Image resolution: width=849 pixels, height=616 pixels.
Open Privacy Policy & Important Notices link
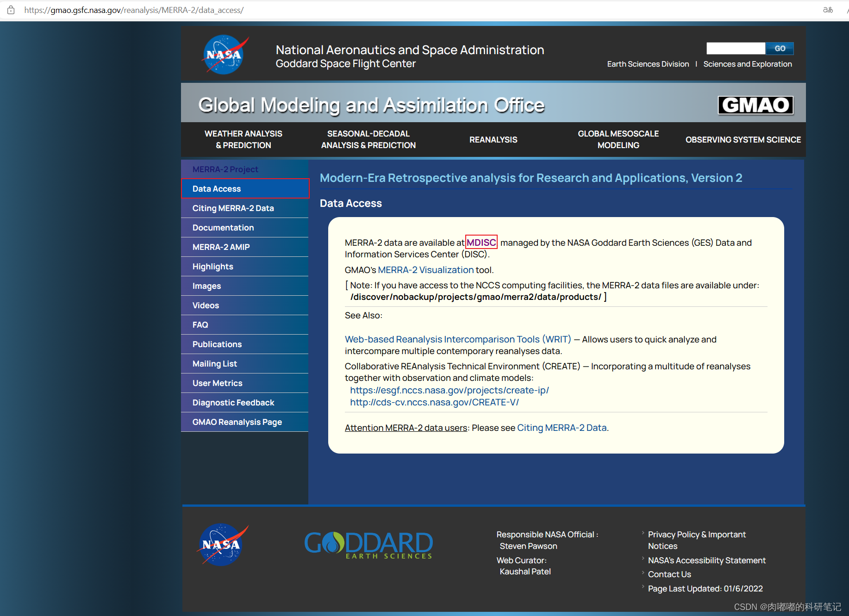(x=697, y=540)
